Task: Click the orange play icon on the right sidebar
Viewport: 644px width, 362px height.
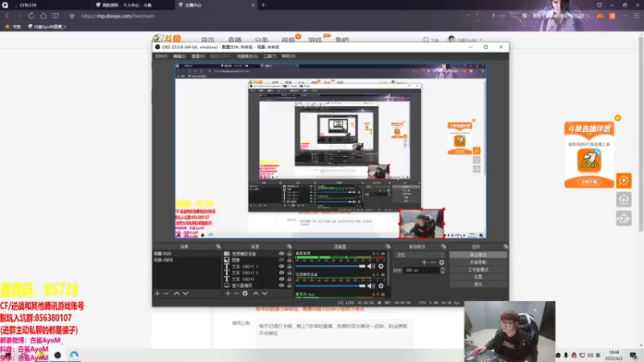Action: point(623,180)
